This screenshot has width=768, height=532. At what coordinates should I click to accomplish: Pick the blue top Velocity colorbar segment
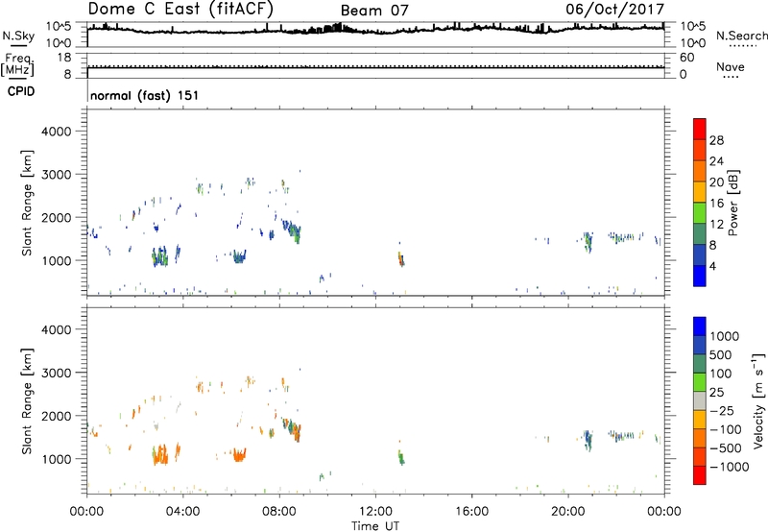[x=700, y=326]
